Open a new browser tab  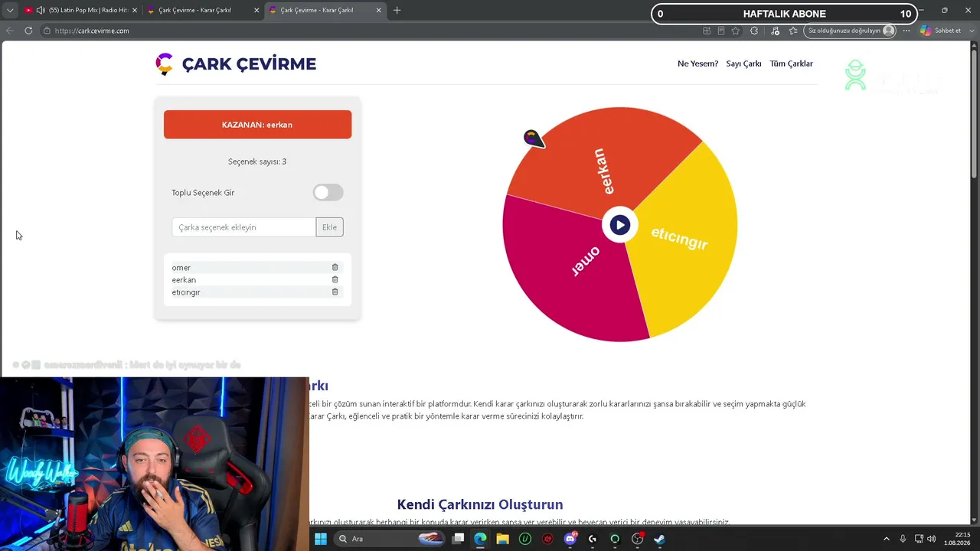coord(397,11)
